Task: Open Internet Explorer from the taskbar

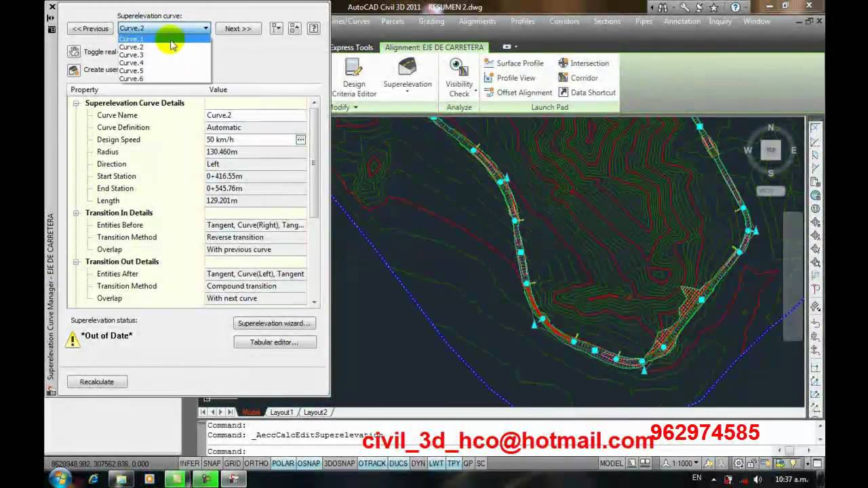Action: (x=94, y=479)
